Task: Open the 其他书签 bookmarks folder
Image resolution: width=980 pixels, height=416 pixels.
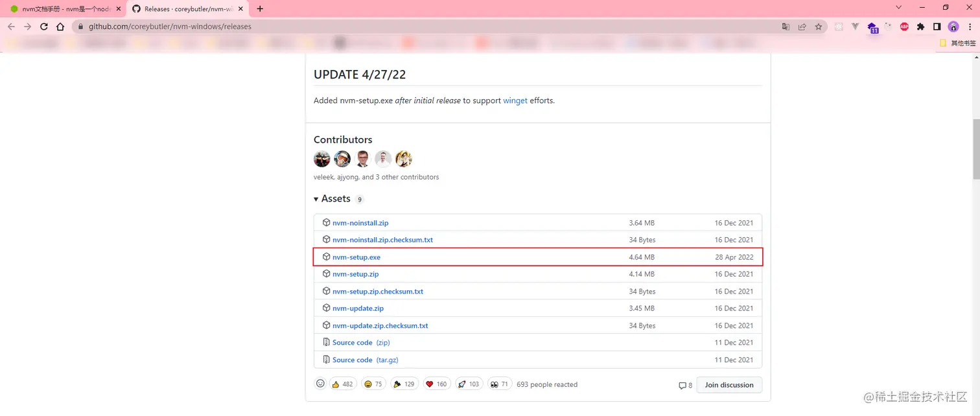Action: (958, 43)
